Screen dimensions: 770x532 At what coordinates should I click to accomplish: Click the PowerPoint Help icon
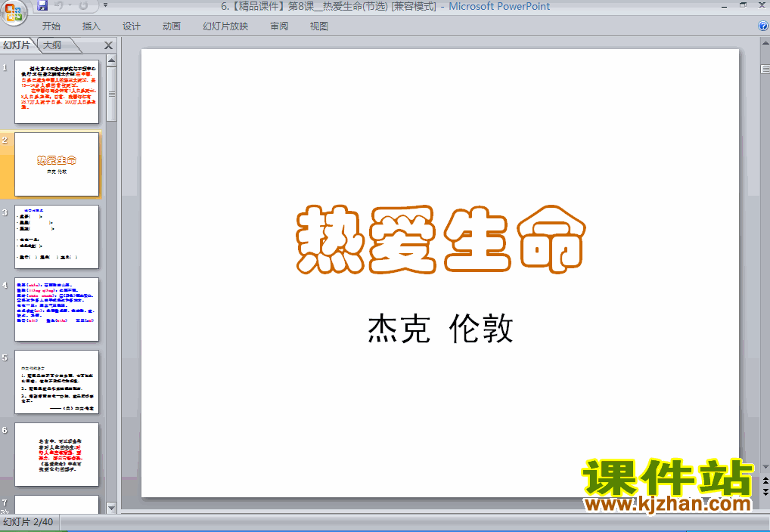(x=763, y=26)
